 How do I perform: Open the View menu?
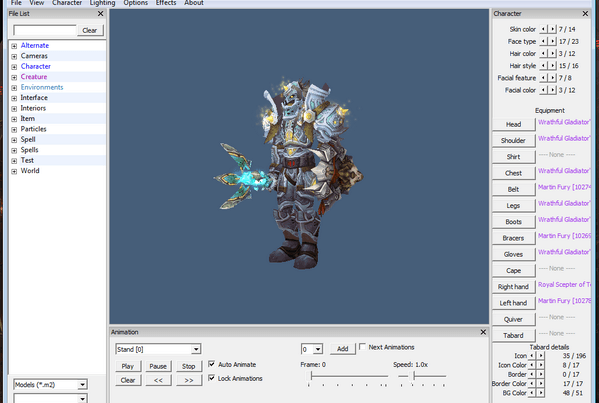tap(37, 3)
